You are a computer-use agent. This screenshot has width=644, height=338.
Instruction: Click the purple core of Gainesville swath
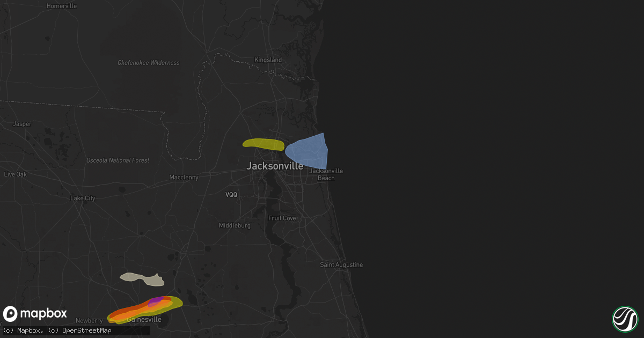156,302
